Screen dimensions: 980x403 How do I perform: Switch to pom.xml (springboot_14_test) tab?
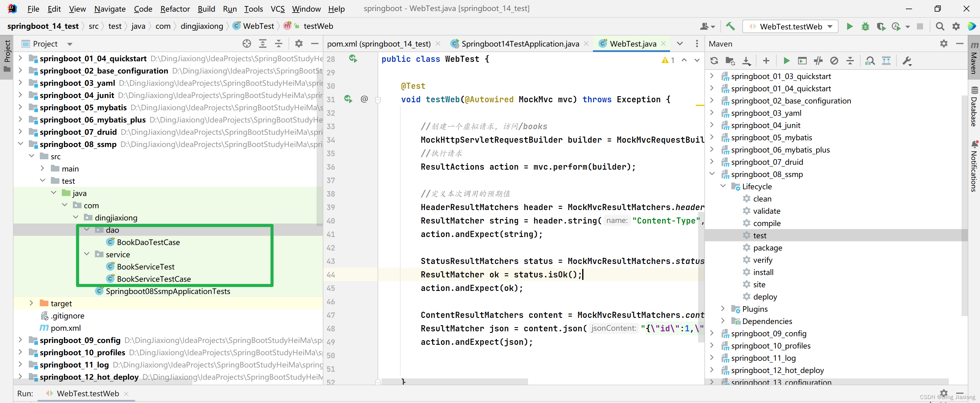379,44
